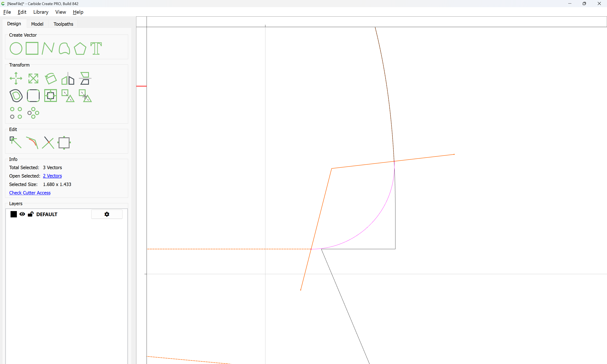Image resolution: width=607 pixels, height=364 pixels.
Task: Switch to the Toolpaths tab
Action: pos(63,24)
